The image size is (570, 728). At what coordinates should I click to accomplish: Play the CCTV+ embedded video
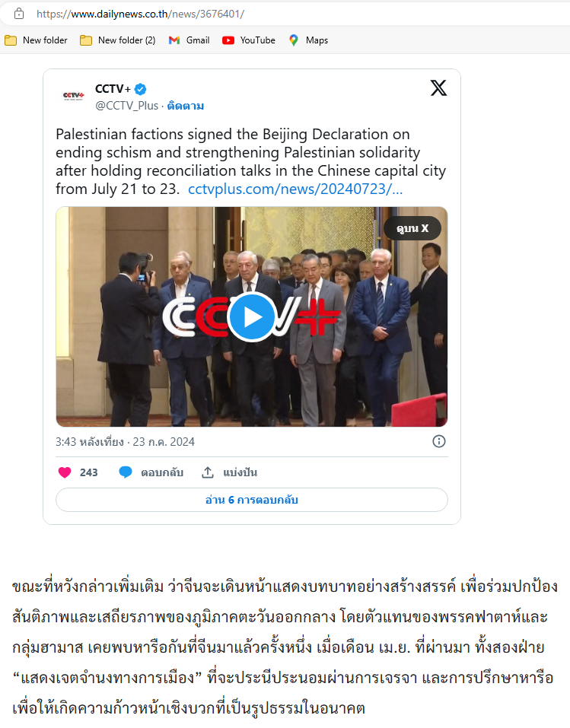coord(252,317)
